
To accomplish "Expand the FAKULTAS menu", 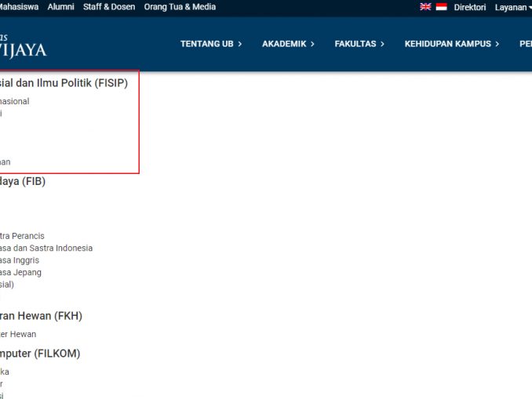I will 359,44.
